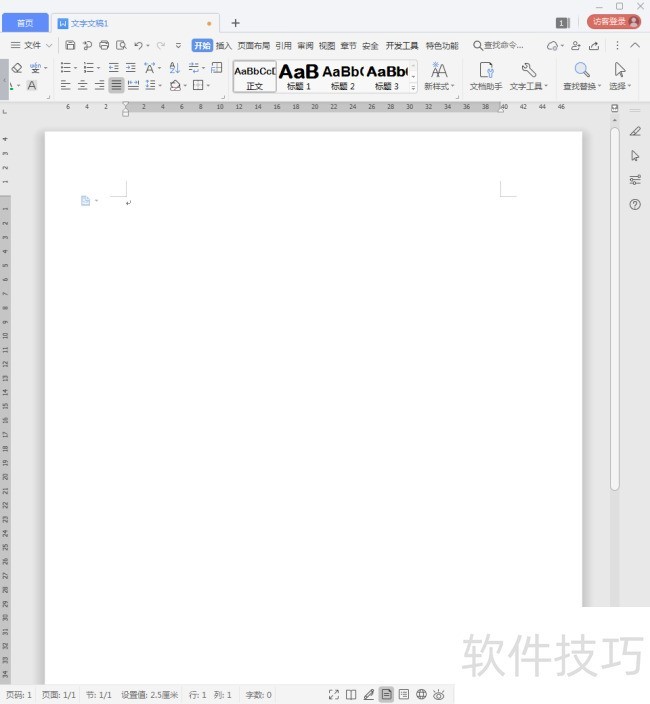
Task: Click the share export icon
Action: coord(594,45)
